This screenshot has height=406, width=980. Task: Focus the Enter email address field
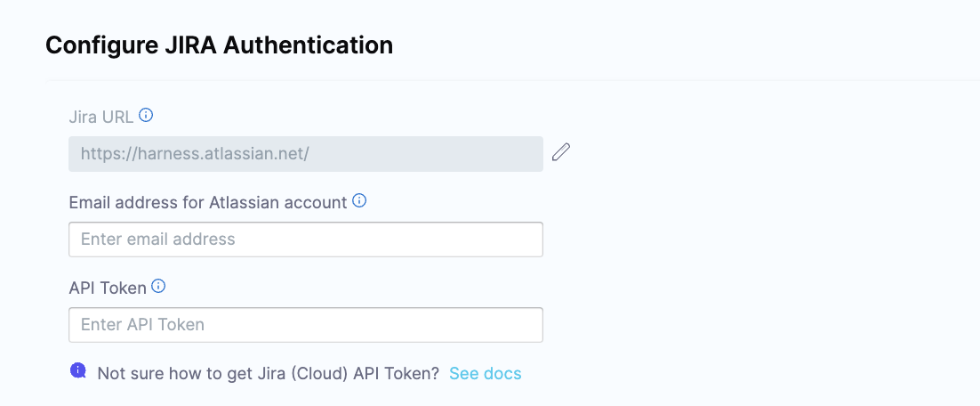(305, 239)
